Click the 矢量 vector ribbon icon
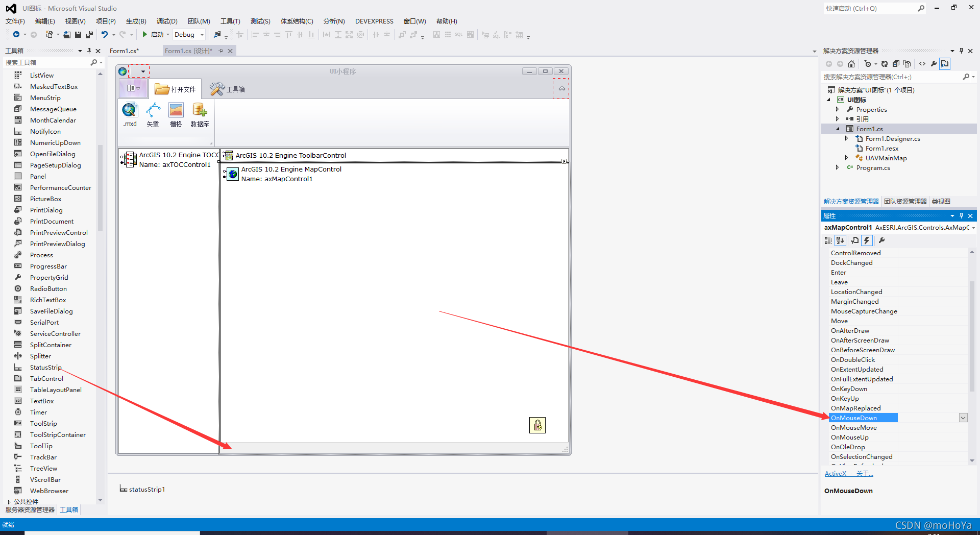The height and width of the screenshot is (535, 980). click(153, 115)
